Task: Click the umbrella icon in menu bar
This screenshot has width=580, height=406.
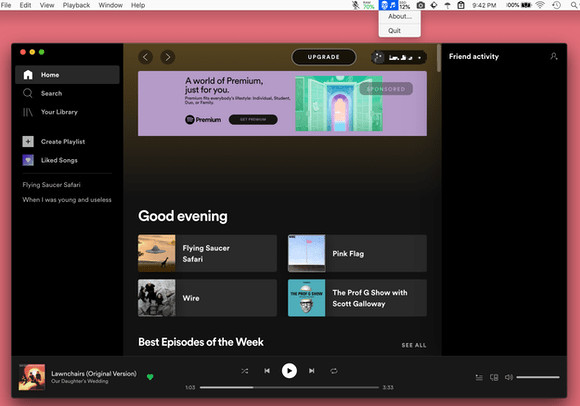Action: tap(447, 5)
